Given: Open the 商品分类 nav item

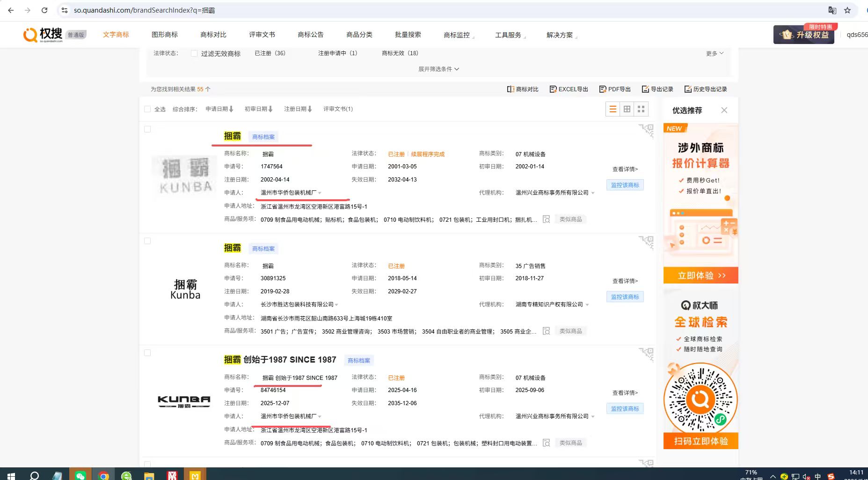Looking at the screenshot, I should pos(359,35).
